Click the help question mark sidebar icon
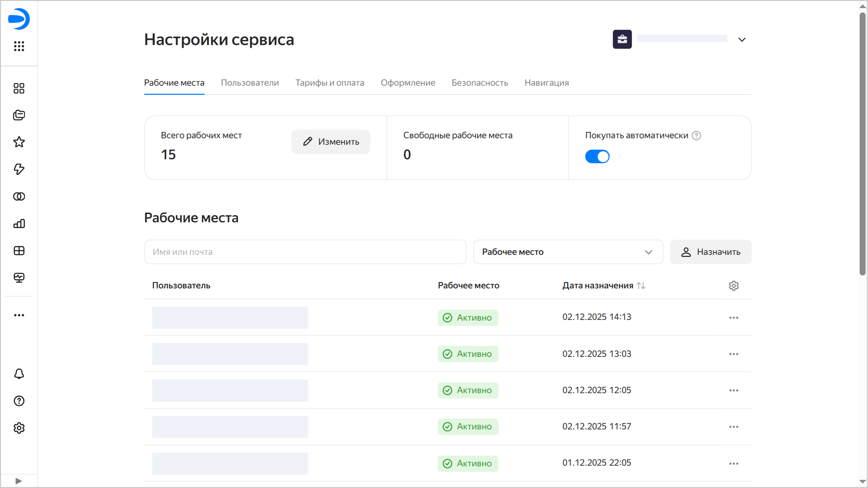 19,401
